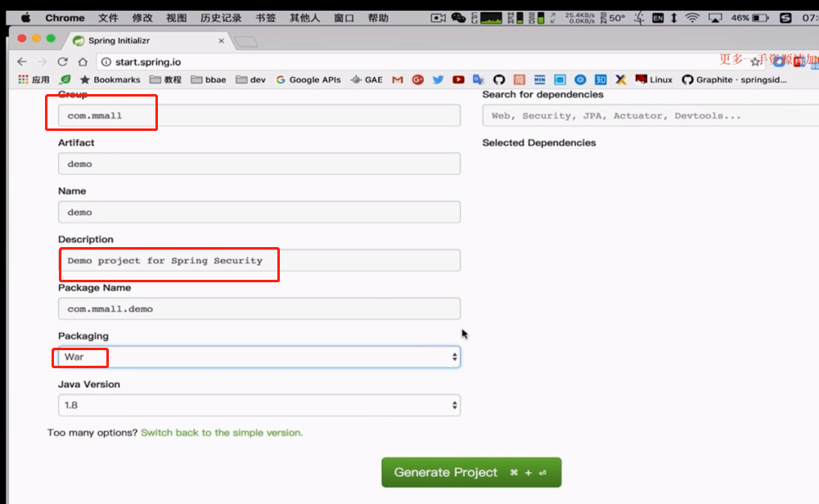This screenshot has width=819, height=504.
Task: Open the X-shaped bookmark icon
Action: click(x=620, y=79)
